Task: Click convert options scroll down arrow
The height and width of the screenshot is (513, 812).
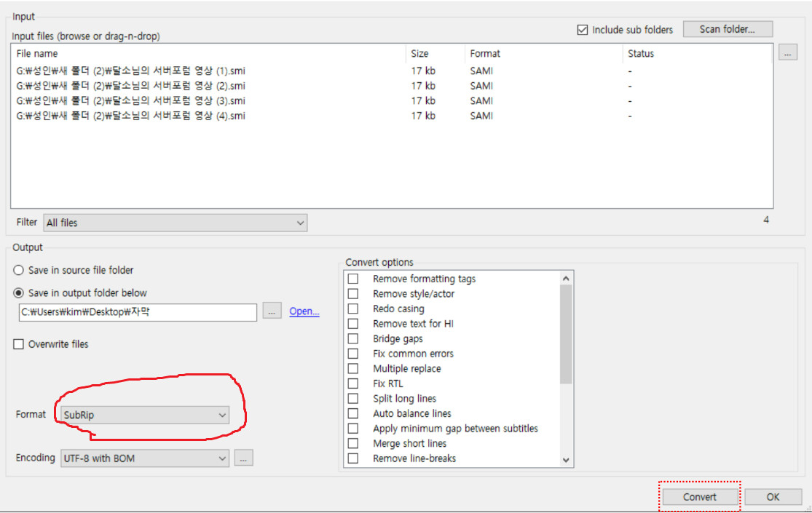Action: point(566,460)
